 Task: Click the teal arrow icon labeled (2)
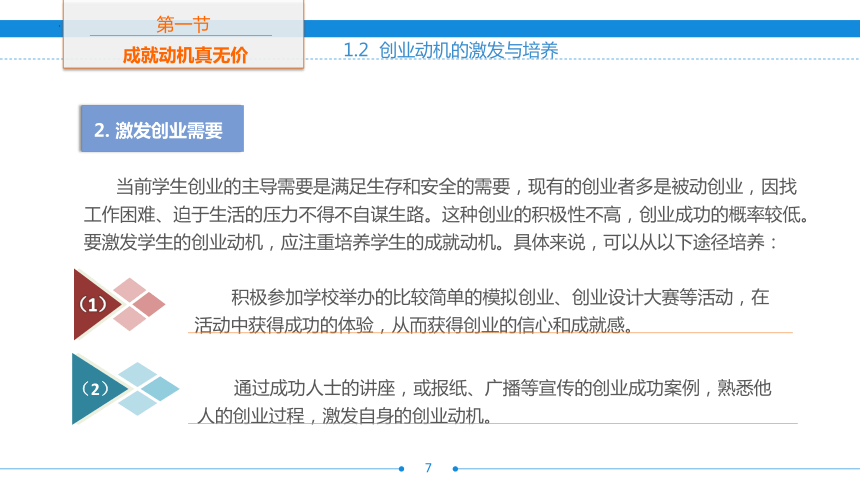99,389
